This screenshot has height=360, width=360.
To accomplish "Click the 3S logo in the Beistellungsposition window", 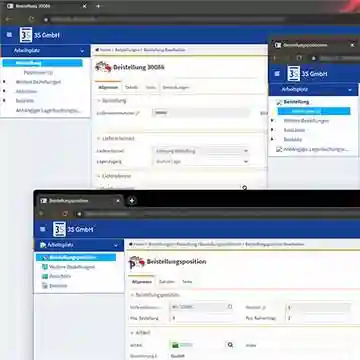I will click(59, 229).
